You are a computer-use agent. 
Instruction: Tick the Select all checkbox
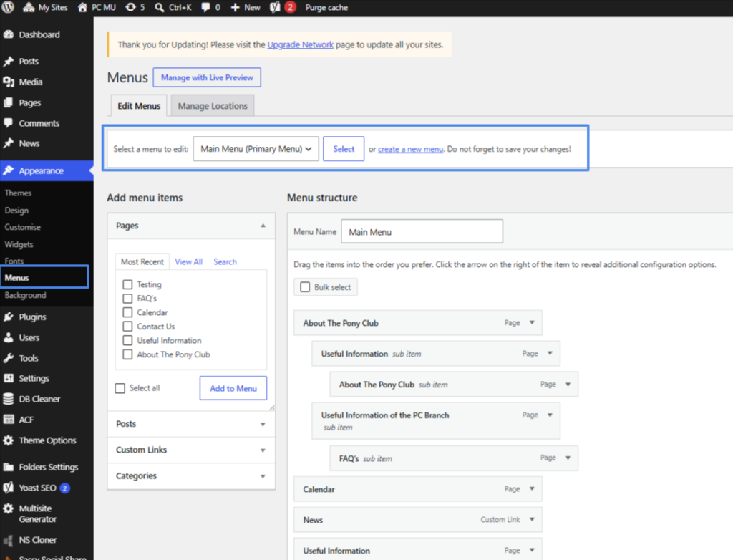click(120, 388)
